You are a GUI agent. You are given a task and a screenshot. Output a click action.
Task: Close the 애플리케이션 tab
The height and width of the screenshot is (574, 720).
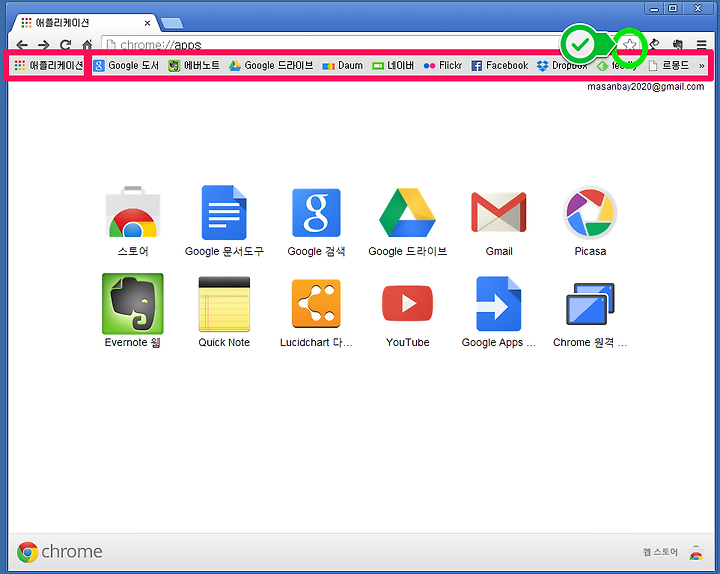(x=147, y=23)
